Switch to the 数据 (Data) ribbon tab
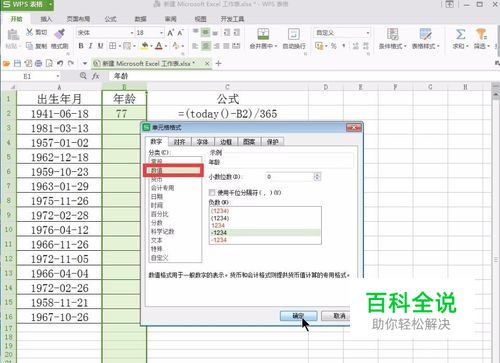500x363 pixels. pos(140,19)
